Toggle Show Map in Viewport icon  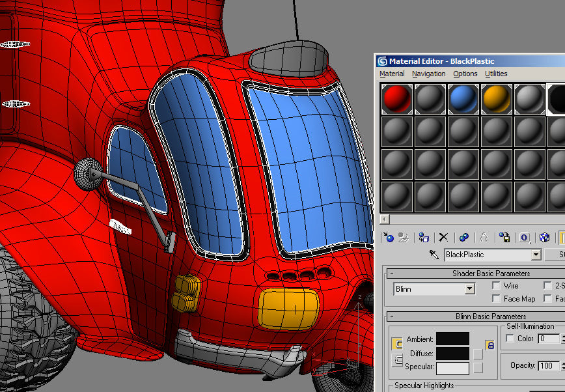(x=545, y=238)
